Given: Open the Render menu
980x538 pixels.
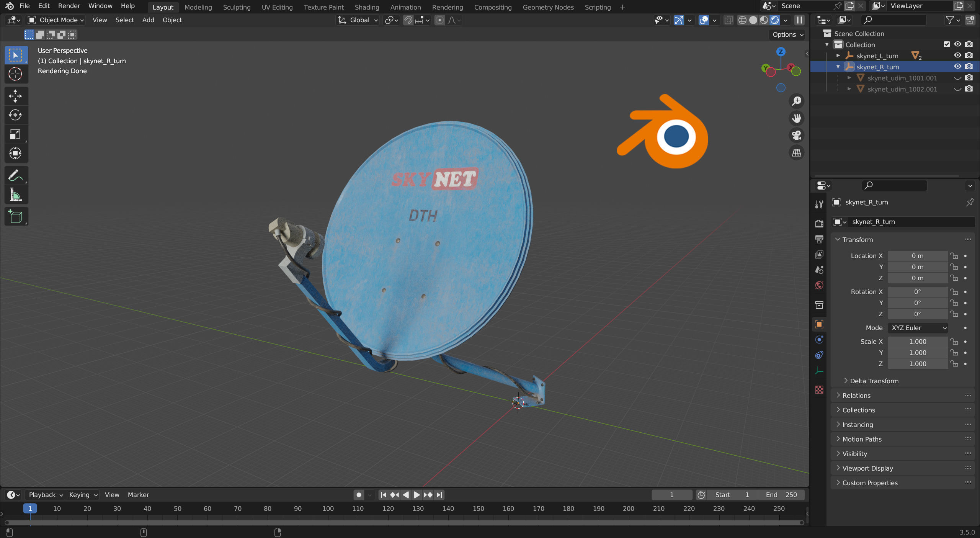Looking at the screenshot, I should tap(69, 6).
